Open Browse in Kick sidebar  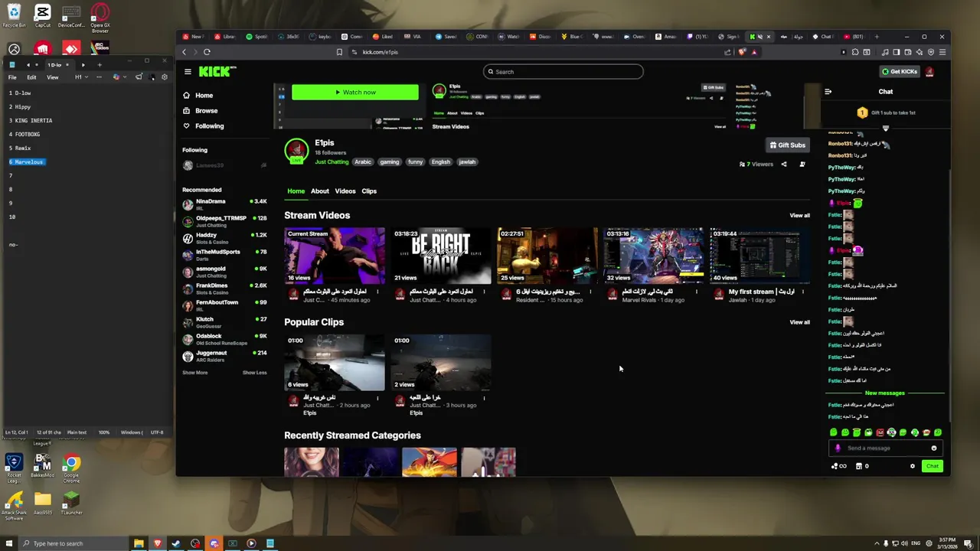click(x=200, y=111)
